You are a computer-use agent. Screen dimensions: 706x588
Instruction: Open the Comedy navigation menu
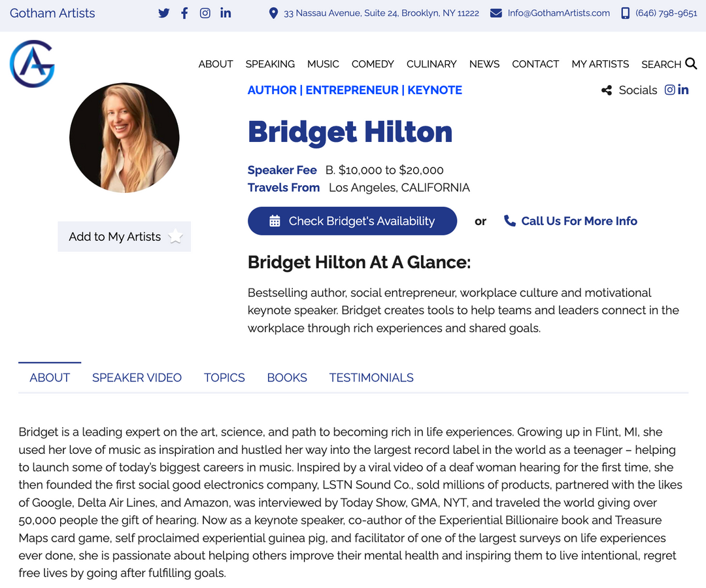(x=373, y=64)
